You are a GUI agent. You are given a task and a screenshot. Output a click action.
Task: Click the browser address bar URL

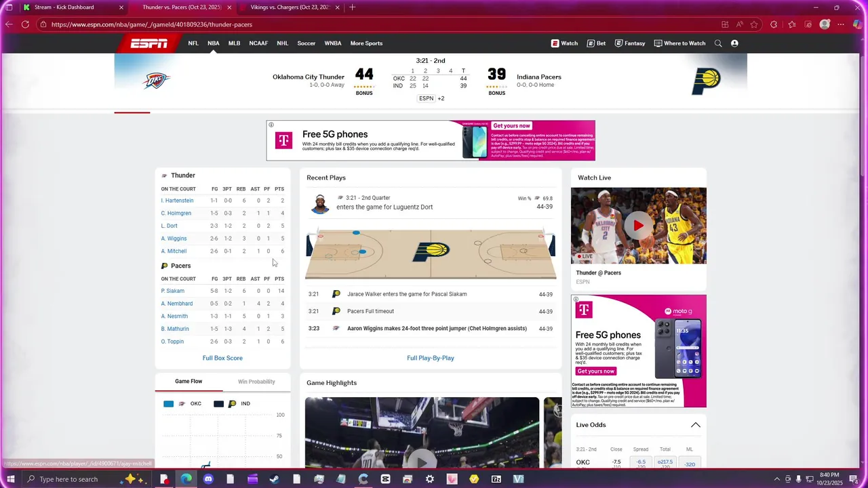(152, 24)
